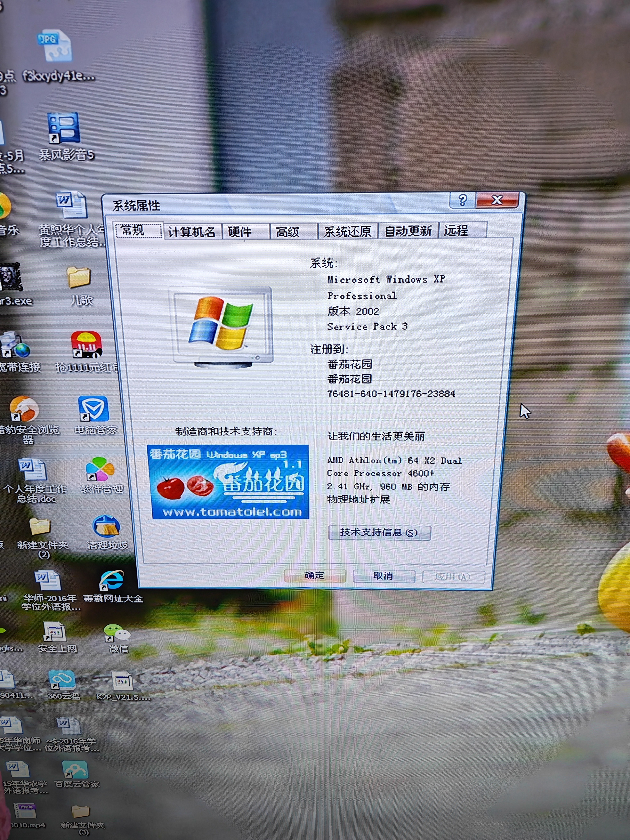Image resolution: width=630 pixels, height=840 pixels.
Task: Open the 硬件 tab
Action: click(245, 232)
